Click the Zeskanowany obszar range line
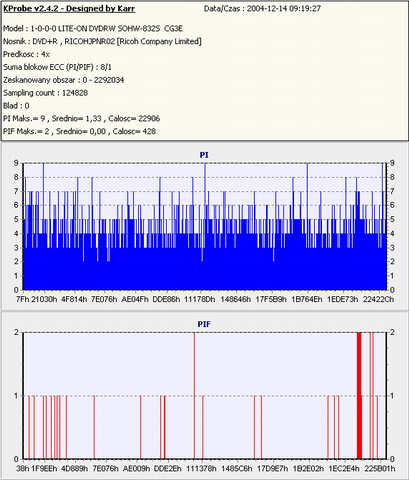The image size is (409, 480). click(x=64, y=80)
